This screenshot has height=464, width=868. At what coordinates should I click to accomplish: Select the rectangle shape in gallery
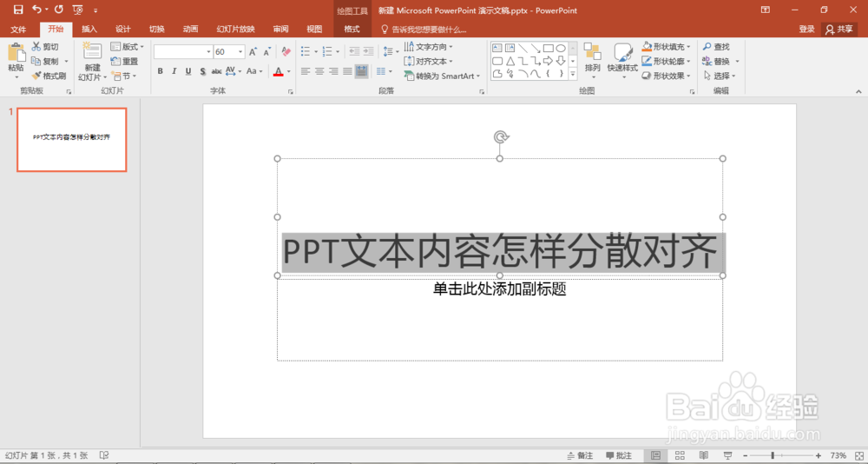[548, 49]
